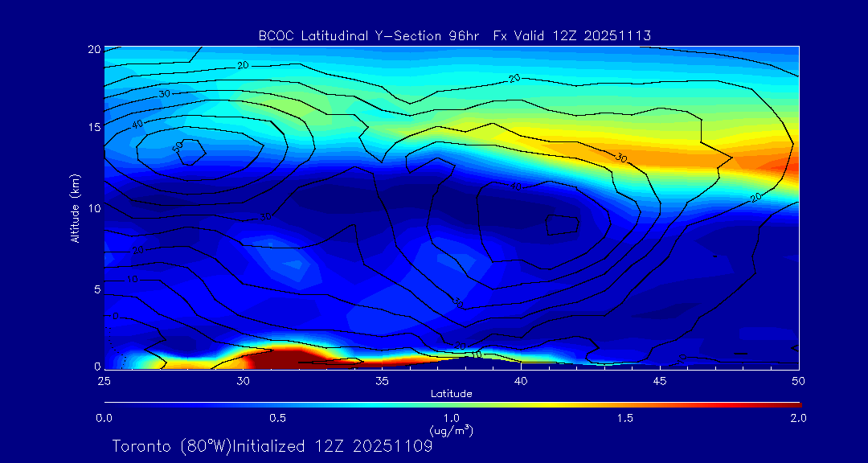
Task: Click the "Altitude (km)" y-axis label
Action: (x=75, y=207)
